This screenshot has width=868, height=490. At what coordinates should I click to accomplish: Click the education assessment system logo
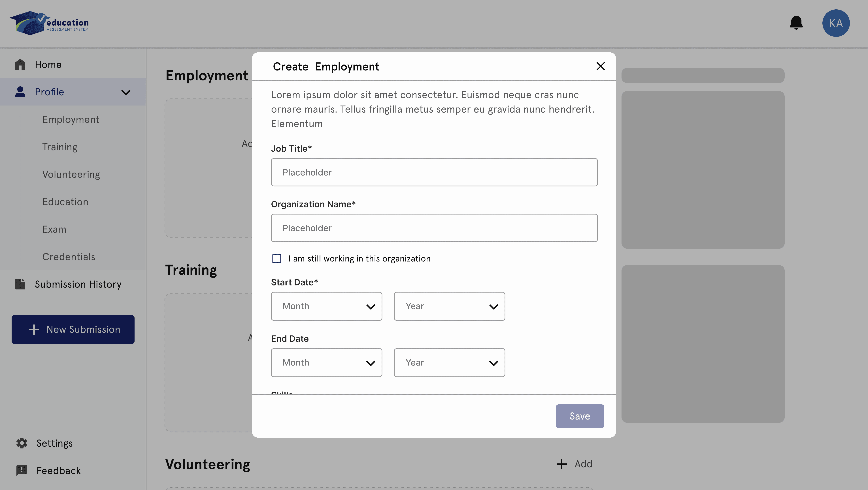(49, 23)
